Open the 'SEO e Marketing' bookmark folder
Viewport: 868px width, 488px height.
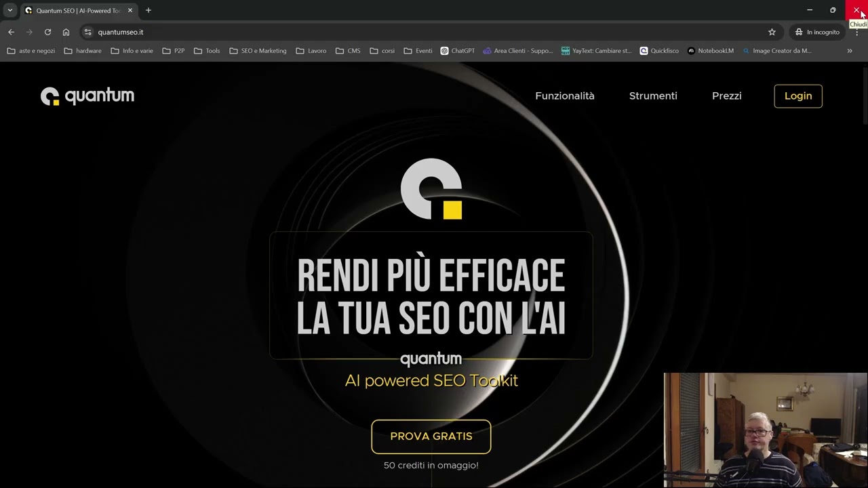[258, 51]
